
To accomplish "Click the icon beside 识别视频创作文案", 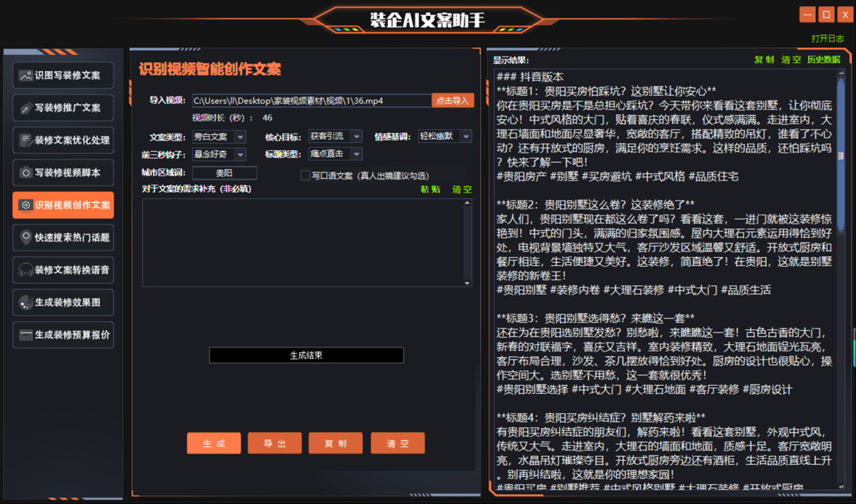I will coord(25,205).
